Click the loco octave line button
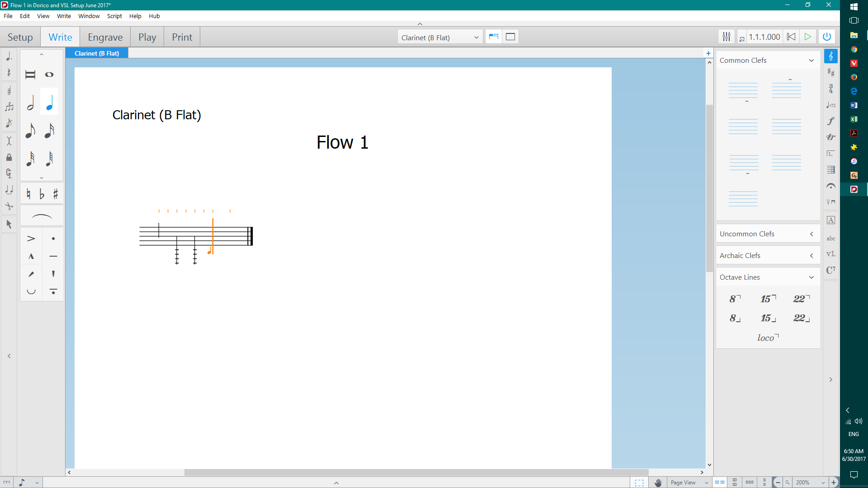The width and height of the screenshot is (868, 488). [768, 338]
